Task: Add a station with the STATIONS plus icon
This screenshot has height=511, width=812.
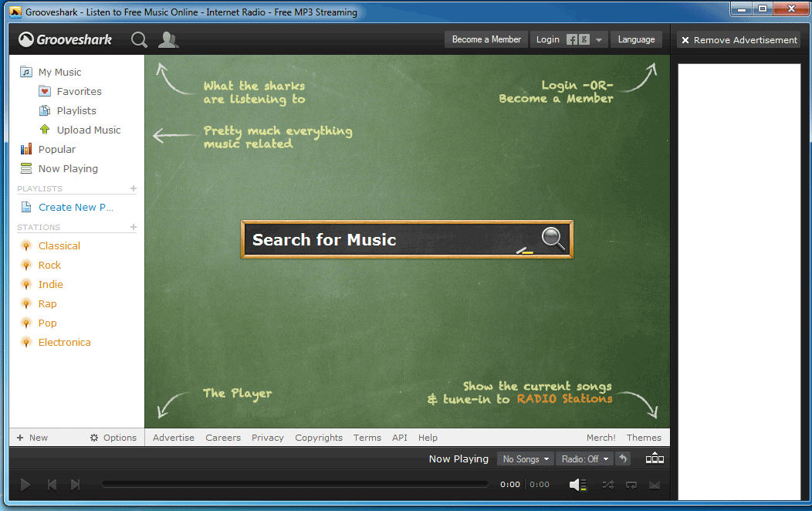Action: click(x=134, y=227)
